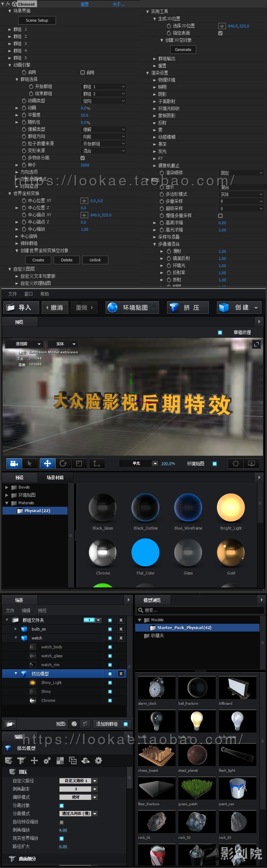This screenshot has height=868, width=267.
Task: Open the 编辑 menu in scene panel
Action: click(x=26, y=611)
